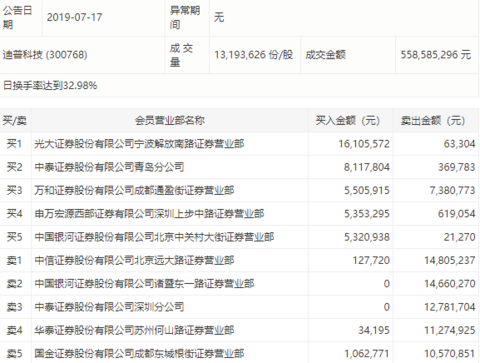Click sell amount 10,570,851
Screen dimensions: 480x363
tap(450, 354)
